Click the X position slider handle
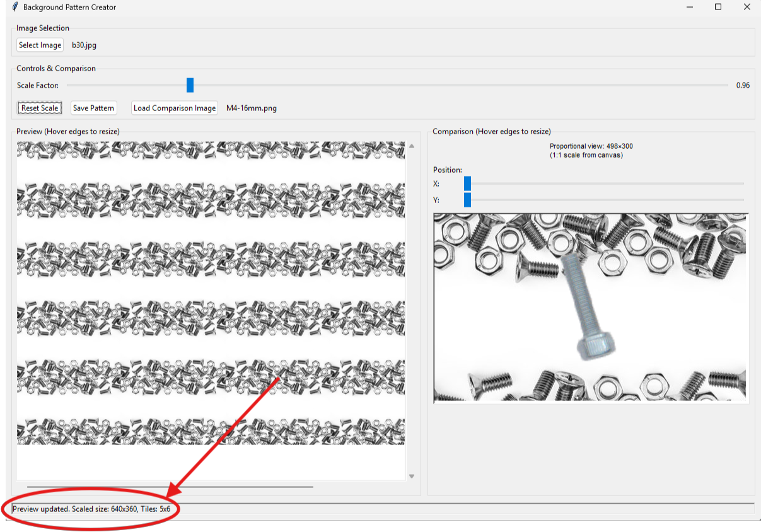 [467, 183]
